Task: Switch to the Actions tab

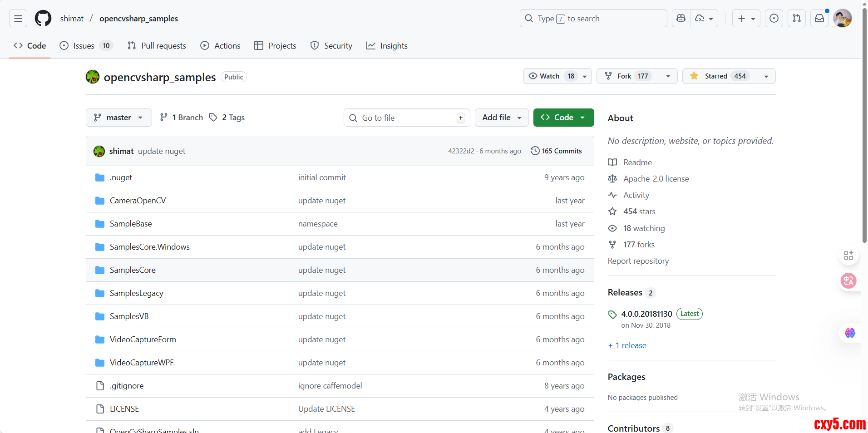Action: coord(221,46)
